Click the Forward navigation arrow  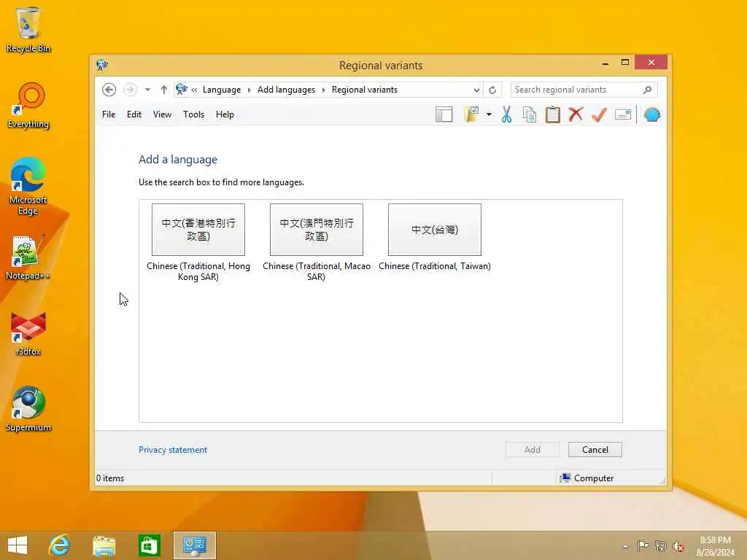130,90
